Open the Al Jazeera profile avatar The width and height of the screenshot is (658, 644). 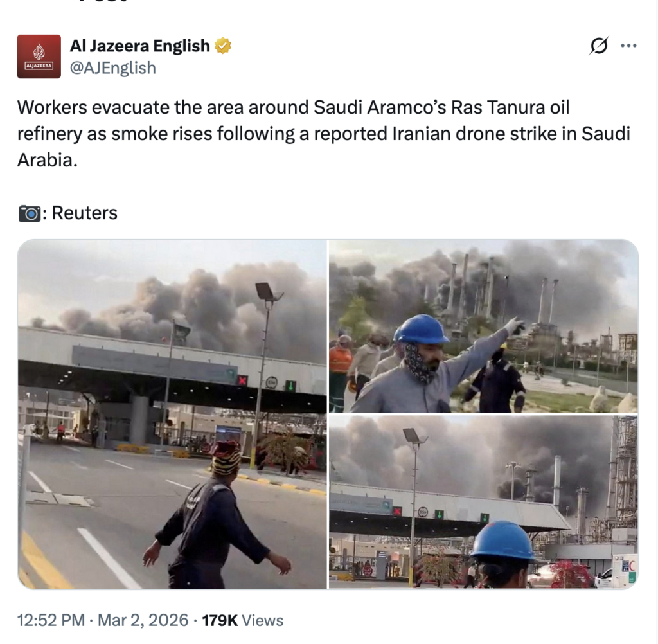point(39,57)
